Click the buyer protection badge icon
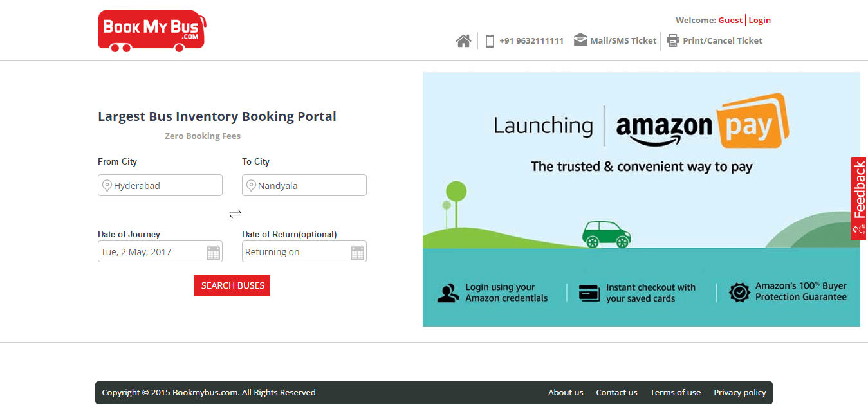 (740, 292)
